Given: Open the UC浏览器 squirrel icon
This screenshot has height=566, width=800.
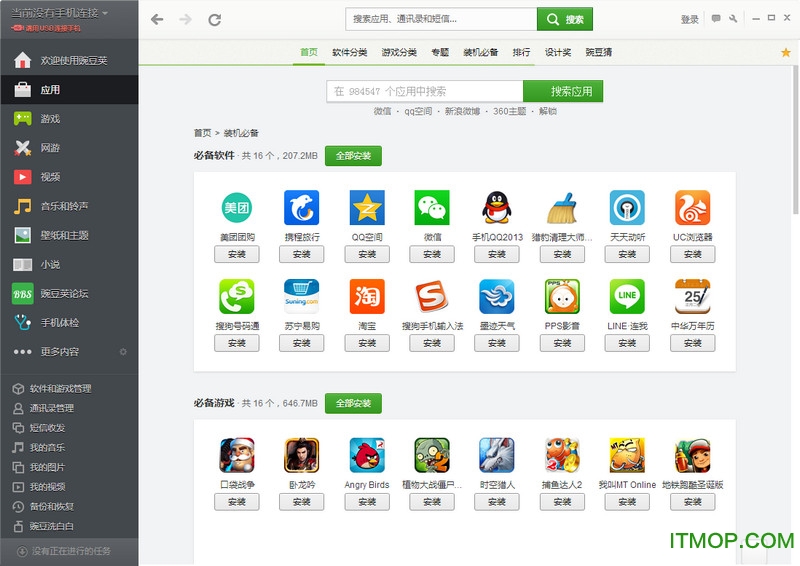Looking at the screenshot, I should click(692, 208).
